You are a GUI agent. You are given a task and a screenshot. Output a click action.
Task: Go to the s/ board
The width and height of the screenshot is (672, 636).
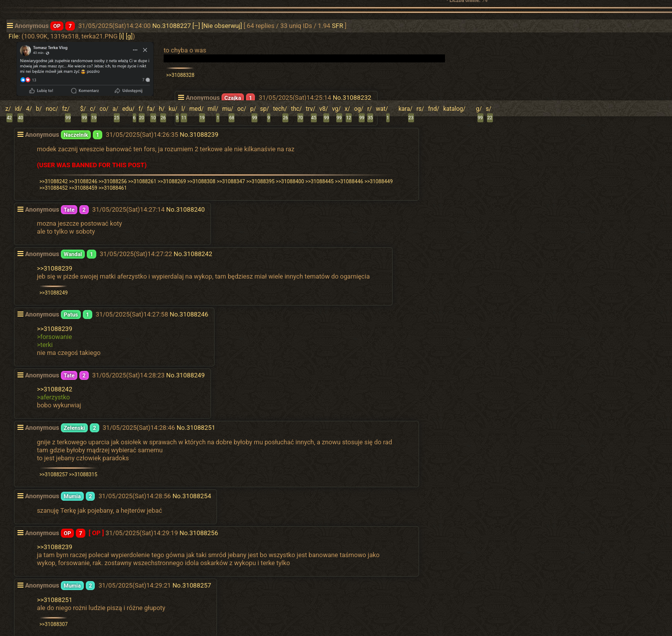488,109
